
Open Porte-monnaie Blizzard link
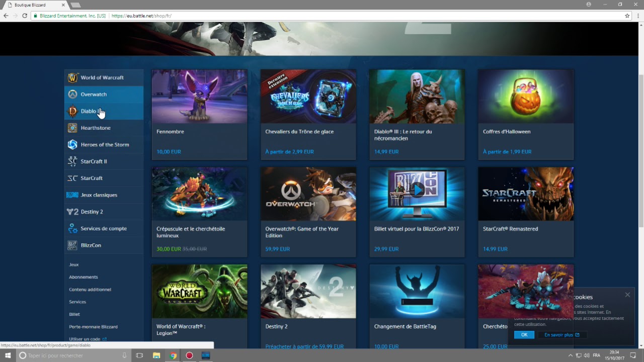point(93,327)
